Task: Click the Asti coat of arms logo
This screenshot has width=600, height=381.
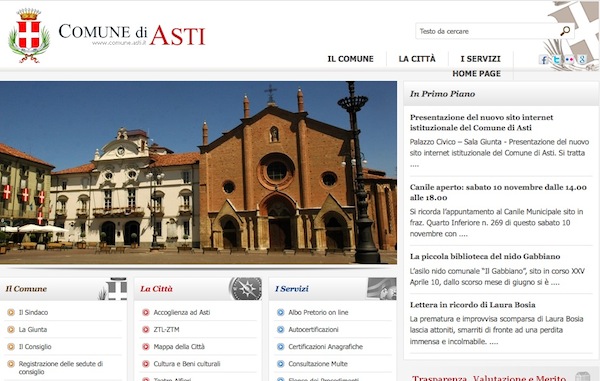Action: click(x=29, y=36)
